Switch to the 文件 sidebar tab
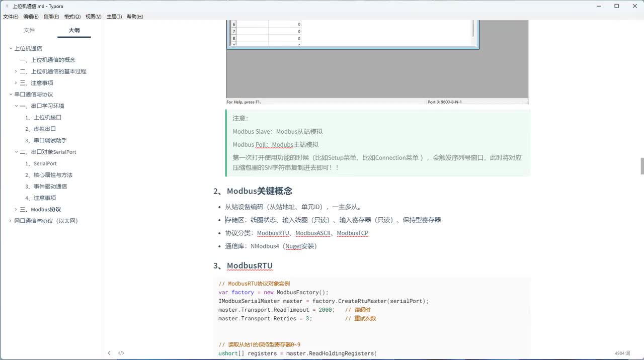 (29, 30)
